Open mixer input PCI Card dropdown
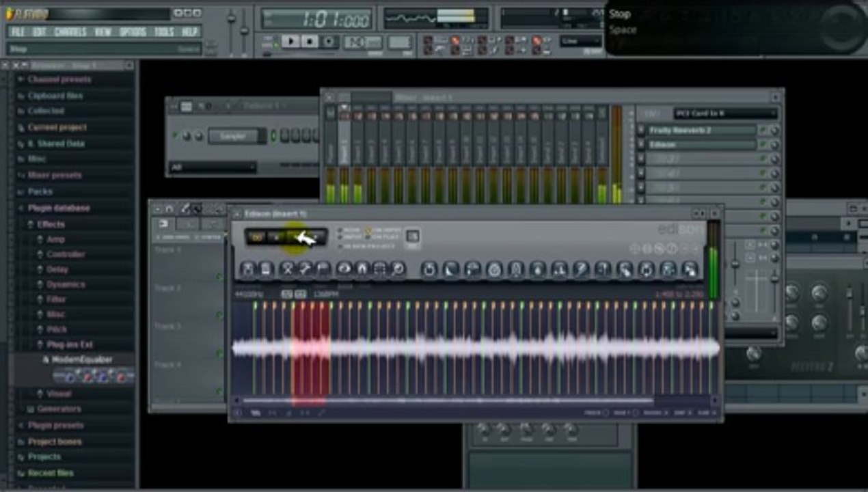Screen dimensions: 868x492 coord(725,113)
